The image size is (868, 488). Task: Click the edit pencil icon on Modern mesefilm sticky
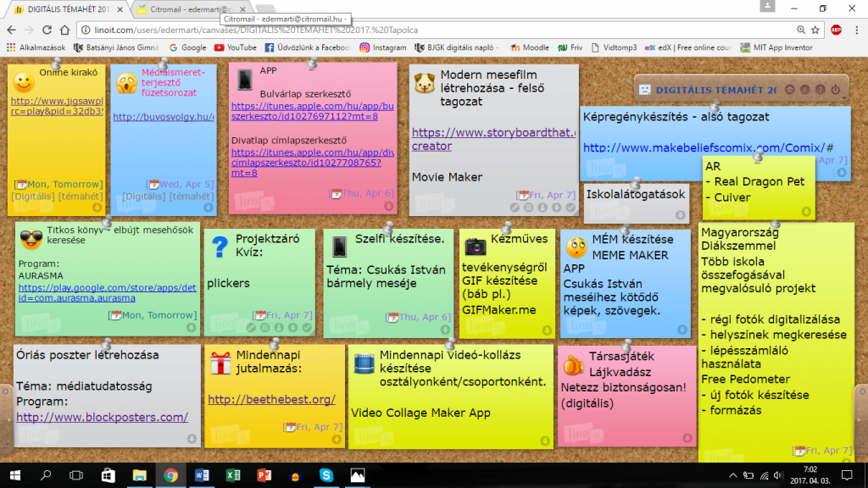[x=515, y=208]
